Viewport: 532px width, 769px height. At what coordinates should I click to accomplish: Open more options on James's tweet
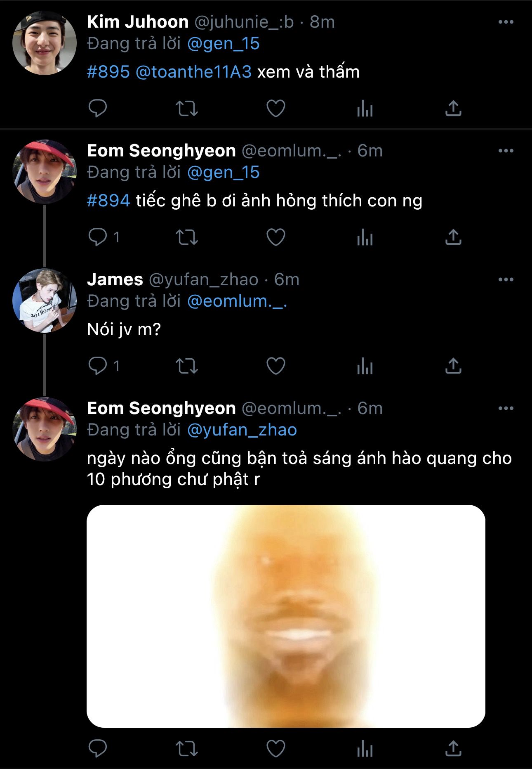tap(506, 279)
